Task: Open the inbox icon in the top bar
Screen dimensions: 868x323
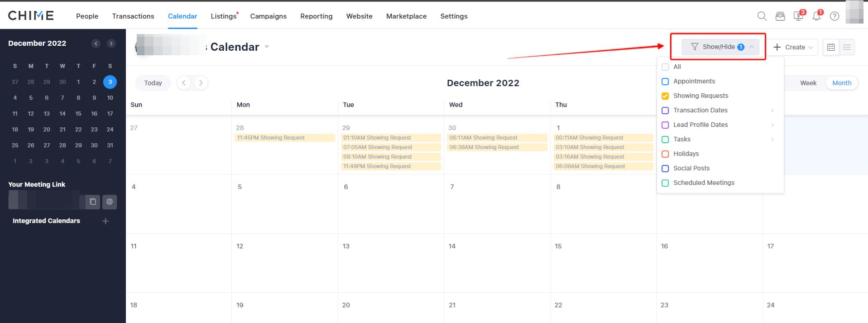Action: point(780,16)
